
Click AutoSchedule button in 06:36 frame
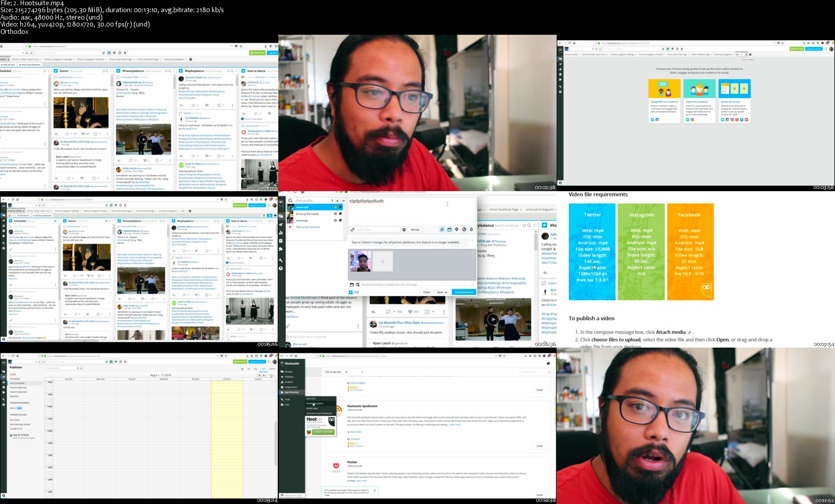click(464, 292)
